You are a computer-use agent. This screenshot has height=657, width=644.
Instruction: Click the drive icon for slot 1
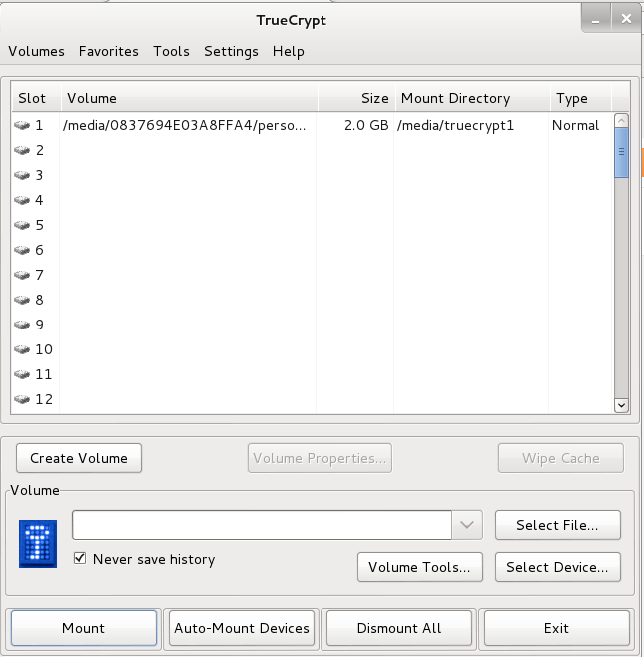coord(22,125)
